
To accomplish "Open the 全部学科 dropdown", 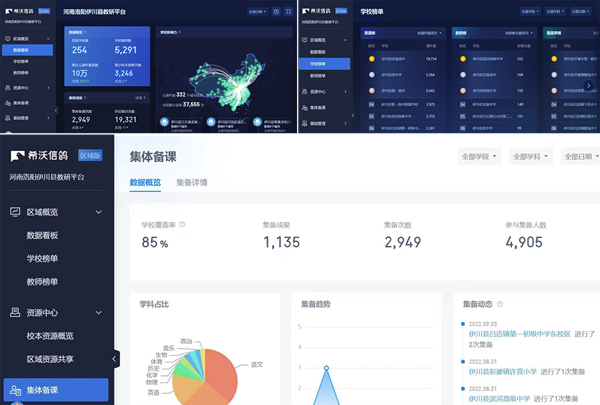I will pos(531,157).
